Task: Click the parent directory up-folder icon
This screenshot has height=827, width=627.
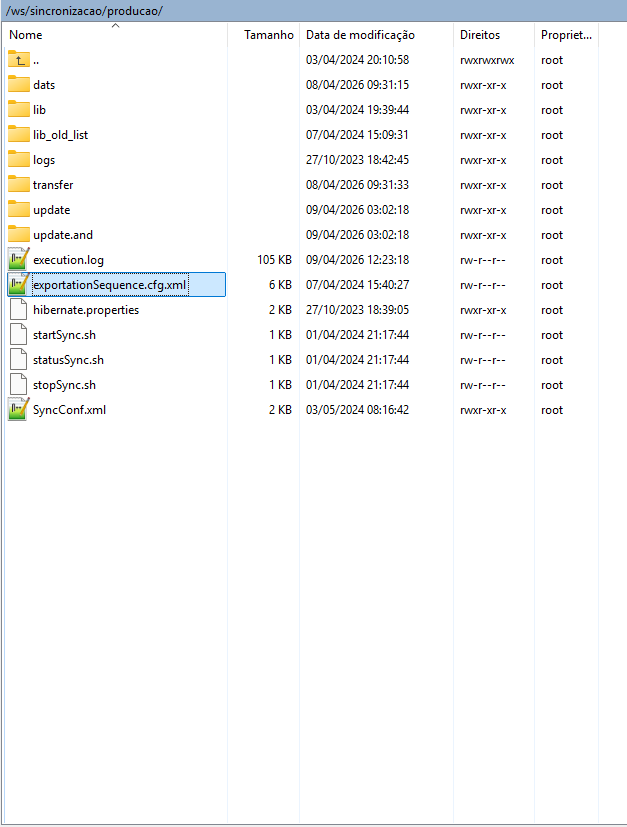Action: tap(19, 60)
